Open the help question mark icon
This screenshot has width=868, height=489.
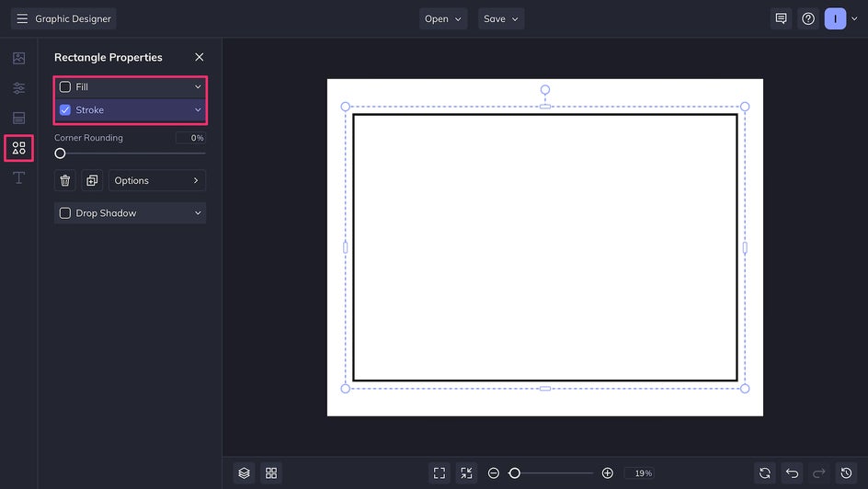pos(808,18)
